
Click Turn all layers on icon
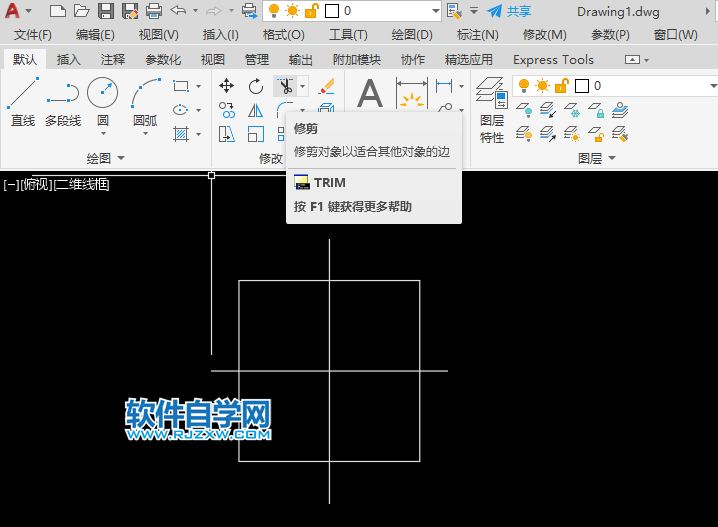coord(524,134)
